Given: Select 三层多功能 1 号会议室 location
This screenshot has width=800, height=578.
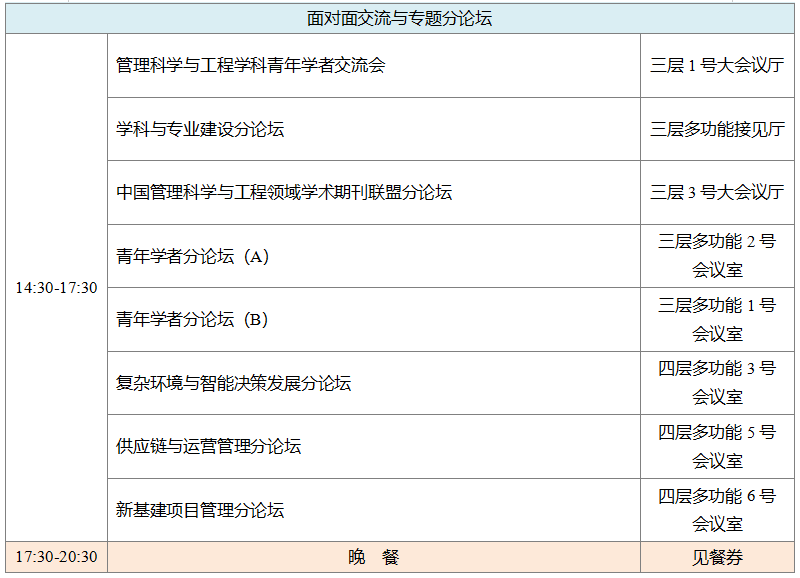Looking at the screenshot, I should [x=717, y=319].
